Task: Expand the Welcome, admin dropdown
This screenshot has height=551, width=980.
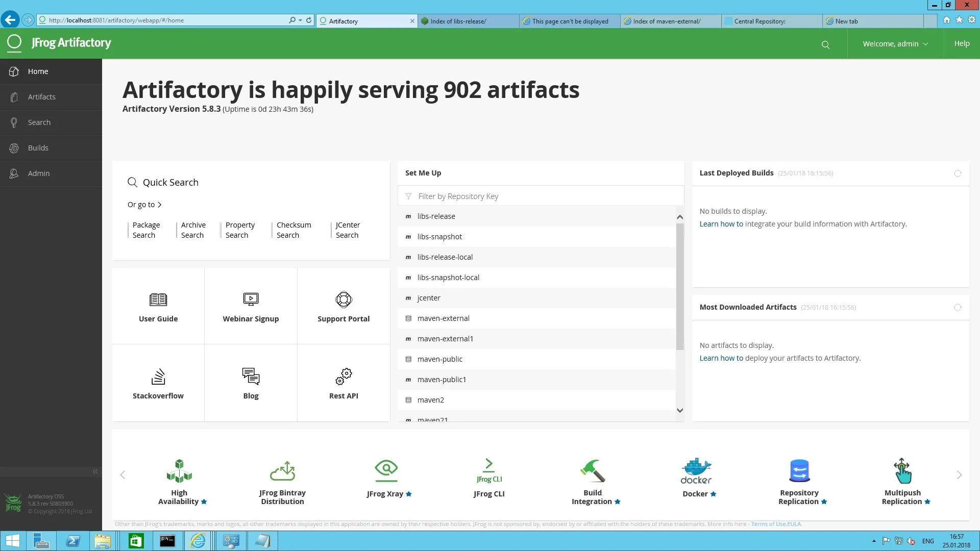Action: [x=895, y=44]
